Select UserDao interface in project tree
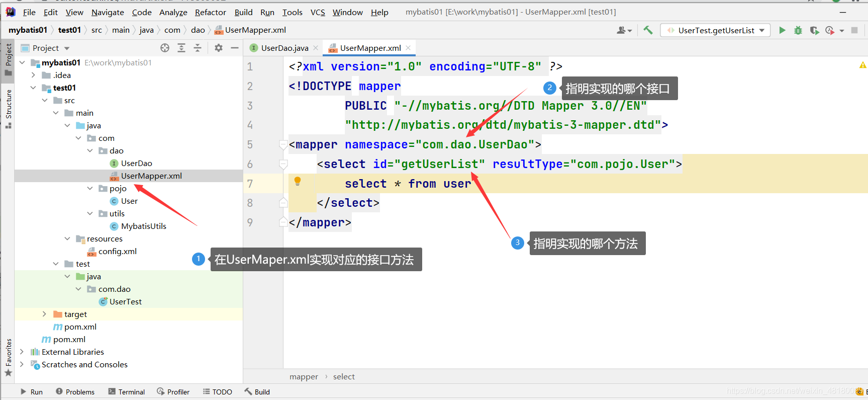The width and height of the screenshot is (868, 400). (x=136, y=163)
